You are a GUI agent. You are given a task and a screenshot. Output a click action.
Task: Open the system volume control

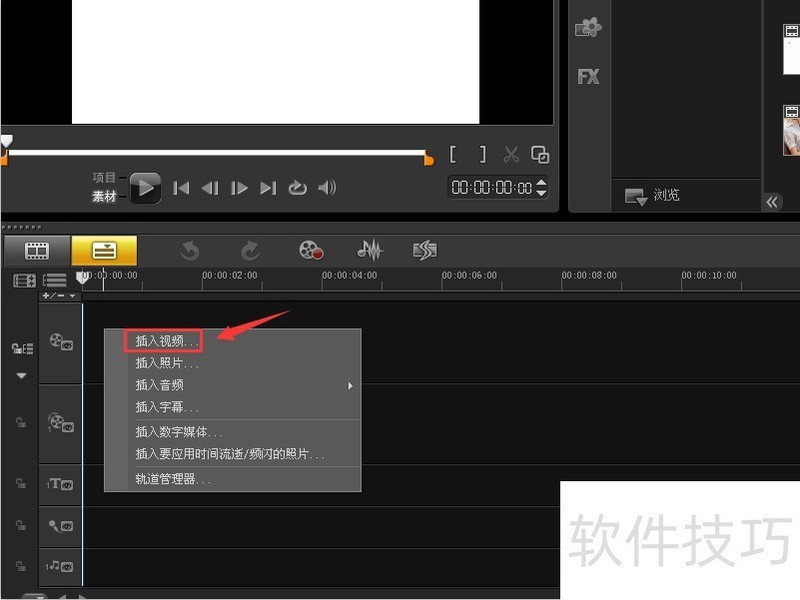pos(327,188)
